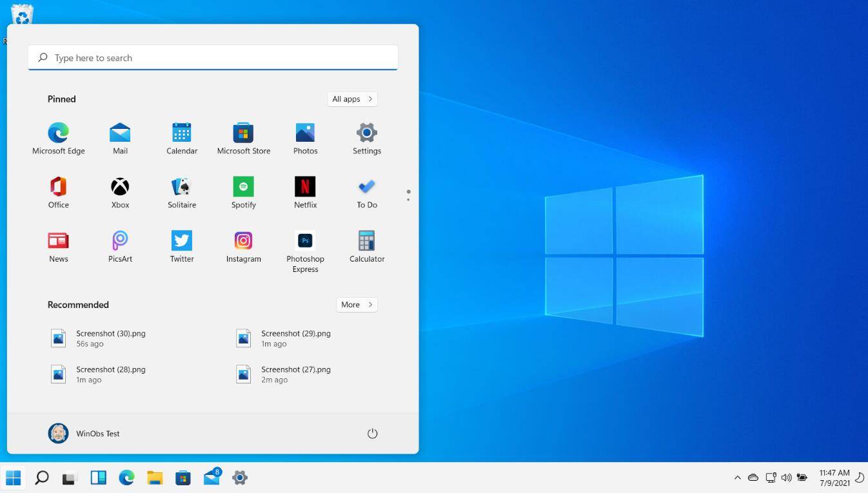
Task: Click the volume speaker tray icon
Action: point(786,478)
